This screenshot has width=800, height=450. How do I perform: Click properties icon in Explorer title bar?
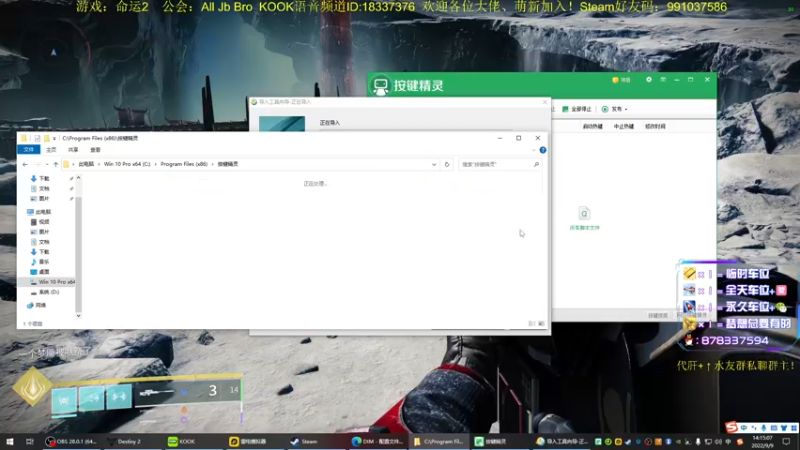tap(37, 138)
